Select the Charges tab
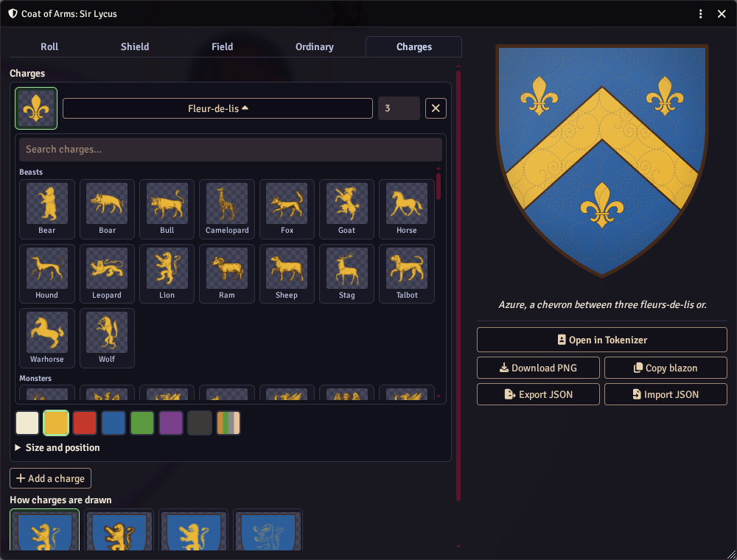 [x=413, y=46]
